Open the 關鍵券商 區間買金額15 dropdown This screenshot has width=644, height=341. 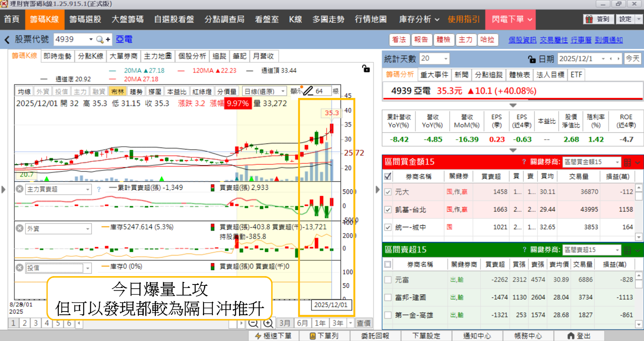(617, 162)
